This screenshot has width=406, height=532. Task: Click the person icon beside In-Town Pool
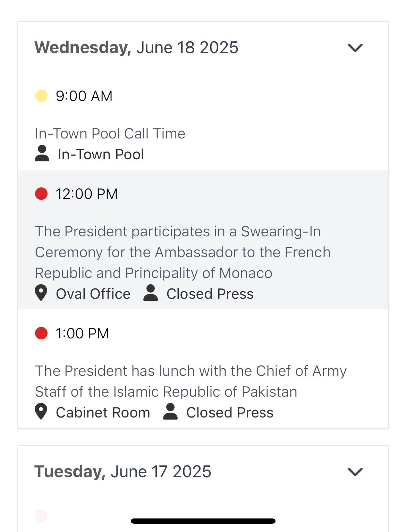[x=42, y=154]
